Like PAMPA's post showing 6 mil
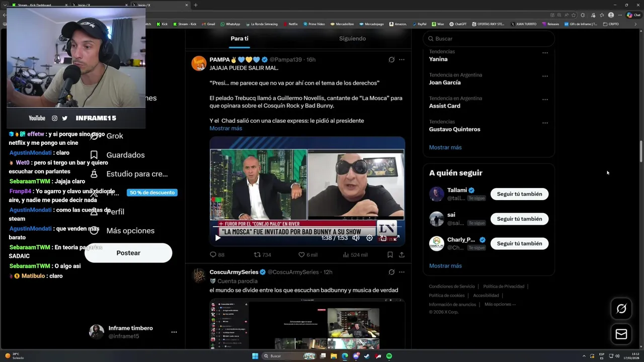Screen dimensions: 644x362 (308, 255)
